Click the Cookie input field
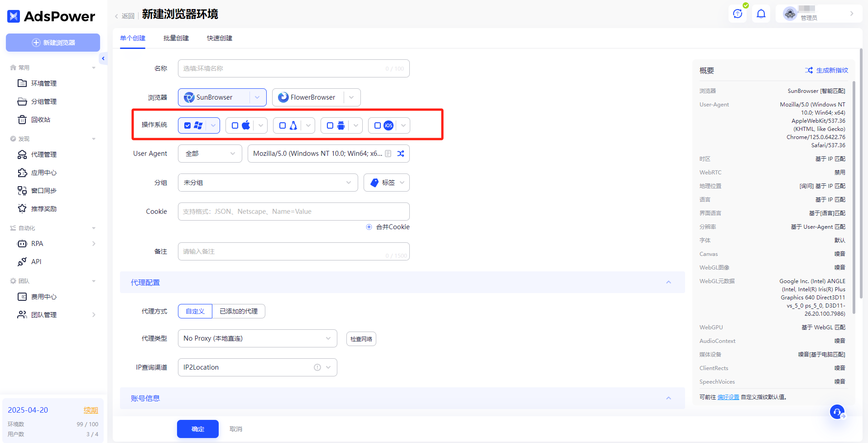Image resolution: width=868 pixels, height=443 pixels. click(x=294, y=212)
